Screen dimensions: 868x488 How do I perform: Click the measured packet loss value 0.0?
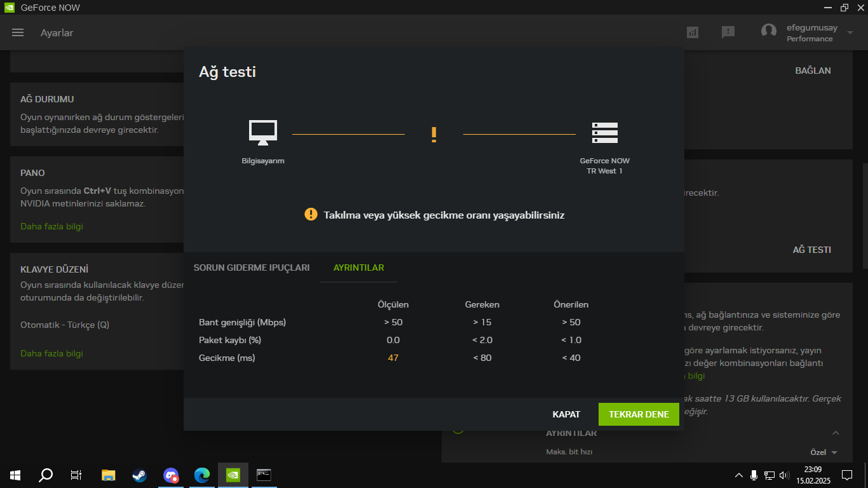pos(393,340)
